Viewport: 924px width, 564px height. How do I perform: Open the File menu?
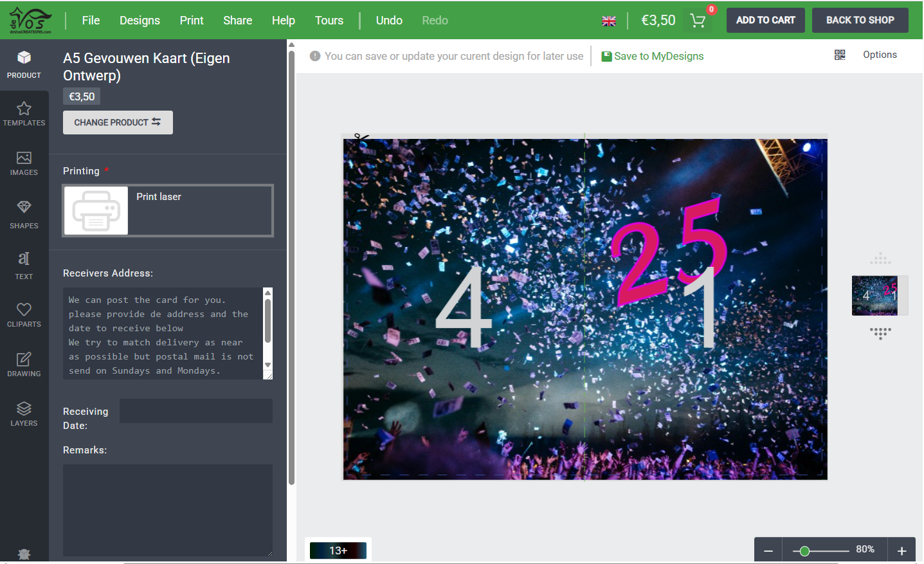[x=91, y=21]
